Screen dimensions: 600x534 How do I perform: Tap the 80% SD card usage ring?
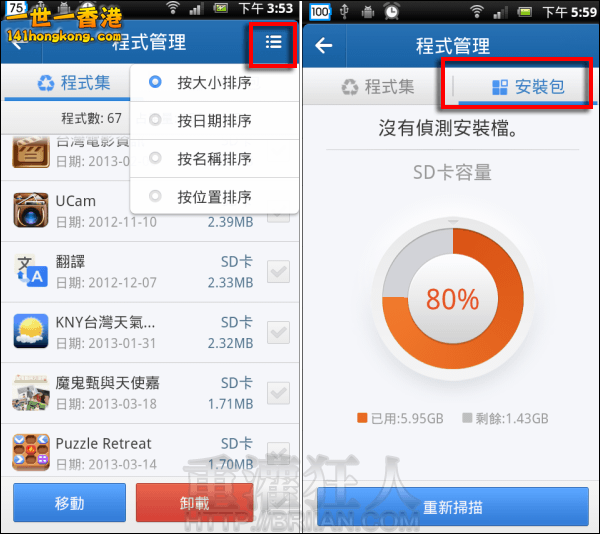click(x=453, y=299)
